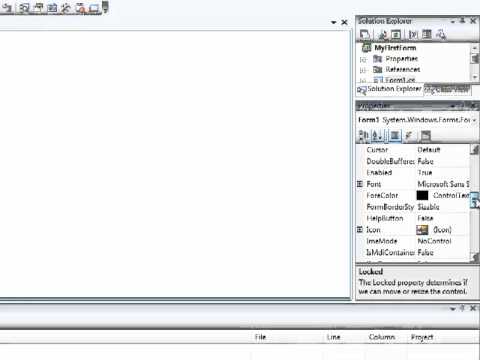Click Font value Microsoft Sans Serif
This screenshot has height=360, width=480.
(x=443, y=184)
